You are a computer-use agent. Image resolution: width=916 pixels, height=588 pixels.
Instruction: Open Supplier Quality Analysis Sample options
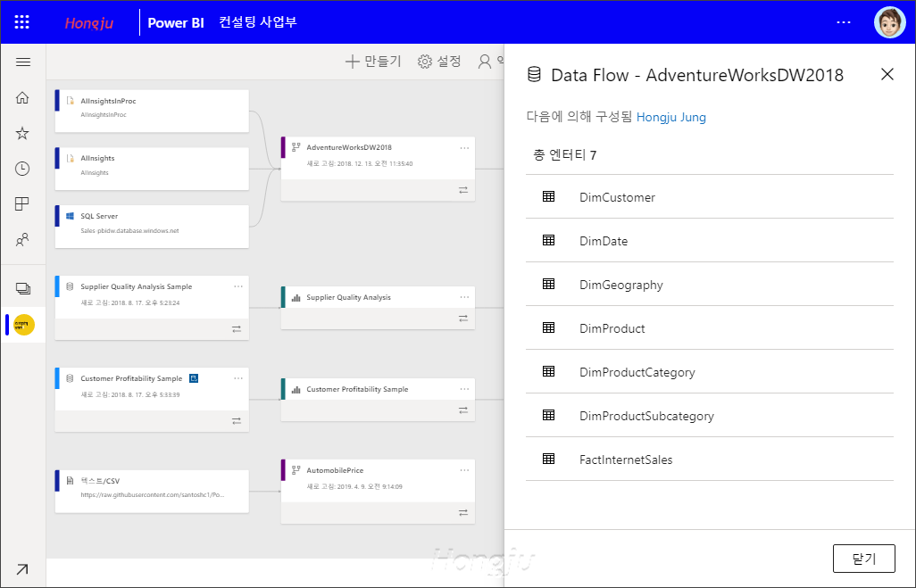click(x=238, y=286)
